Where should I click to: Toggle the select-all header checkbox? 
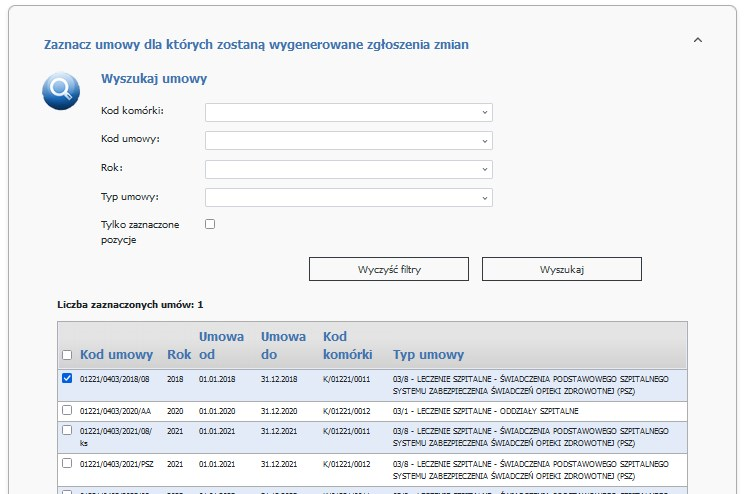pos(67,355)
